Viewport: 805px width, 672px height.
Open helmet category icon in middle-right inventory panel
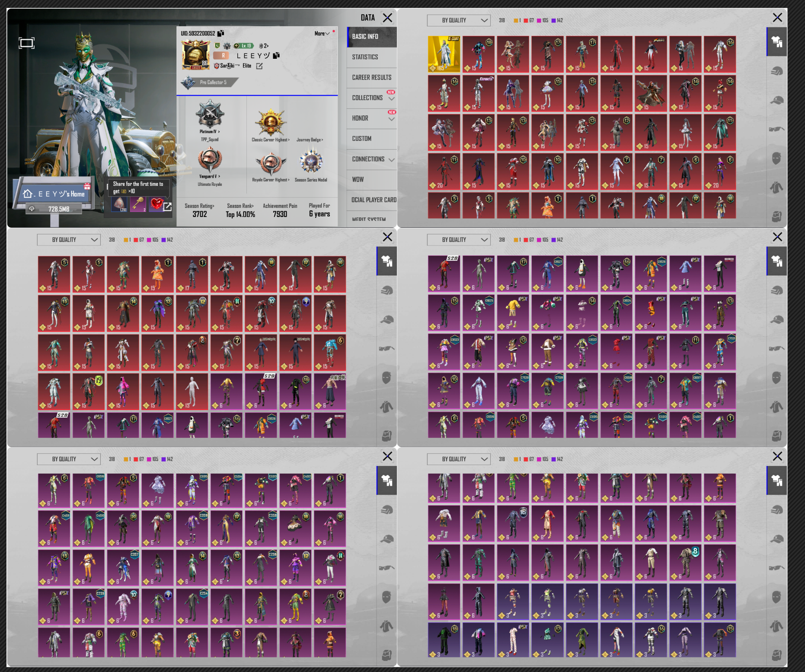coord(777,290)
